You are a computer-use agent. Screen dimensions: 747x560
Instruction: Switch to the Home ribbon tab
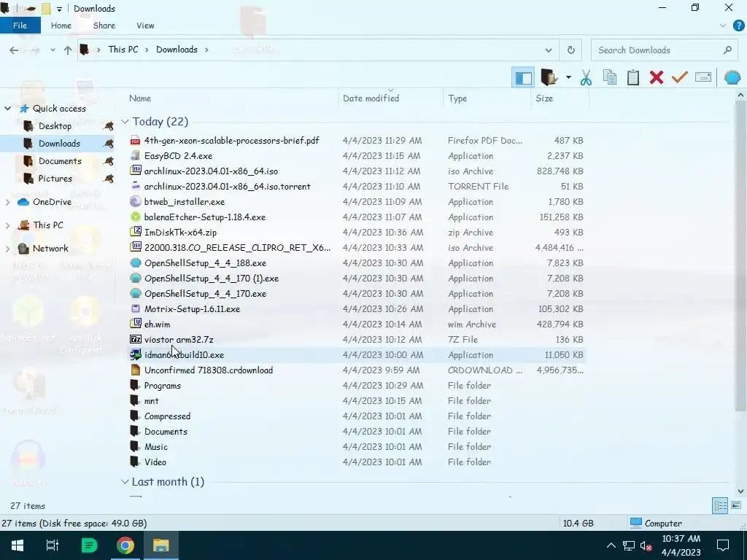[61, 26]
